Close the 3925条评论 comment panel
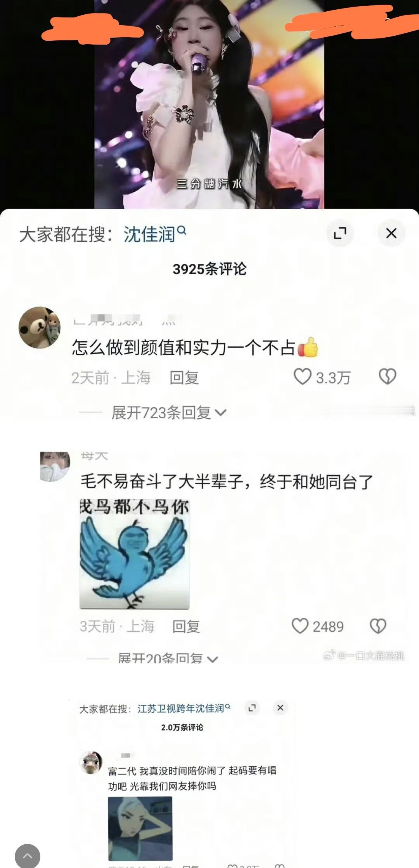 click(x=391, y=233)
